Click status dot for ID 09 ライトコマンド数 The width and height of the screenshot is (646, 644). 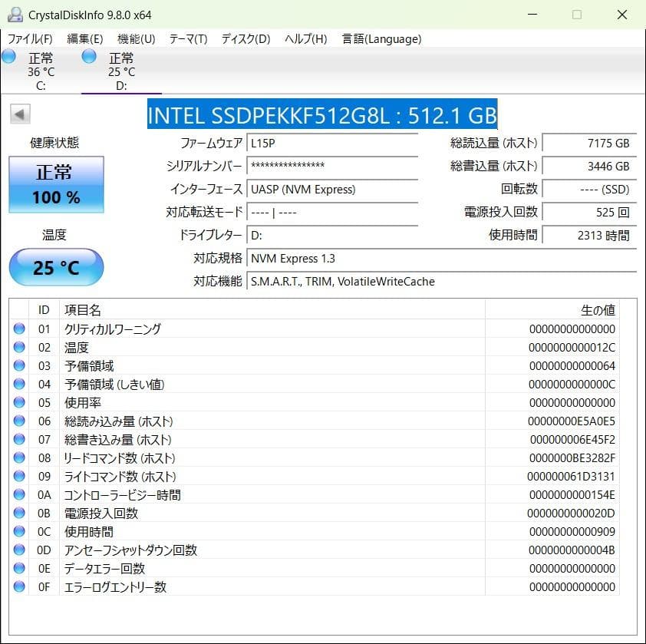click(19, 476)
